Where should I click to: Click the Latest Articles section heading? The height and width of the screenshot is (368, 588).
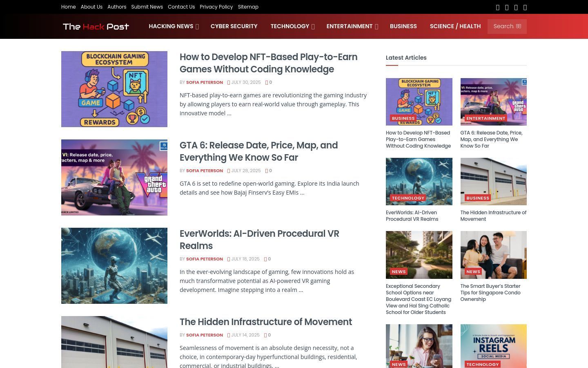pos(406,58)
